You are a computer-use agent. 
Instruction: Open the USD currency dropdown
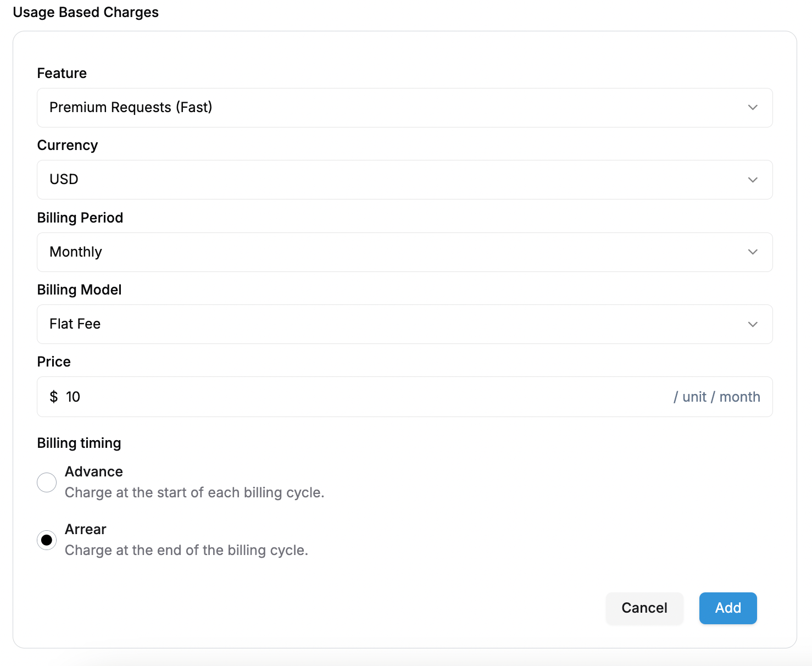[x=405, y=180]
